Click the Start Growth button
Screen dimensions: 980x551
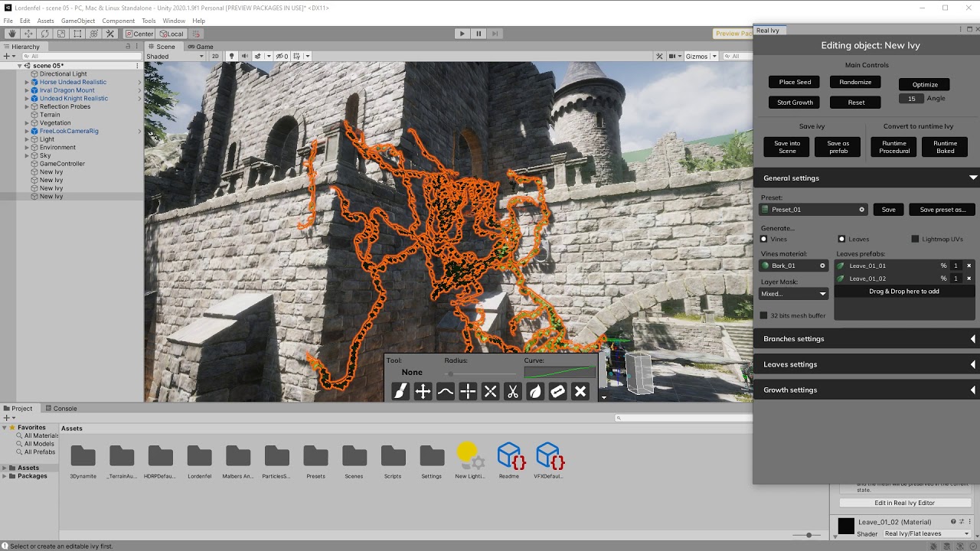click(795, 103)
